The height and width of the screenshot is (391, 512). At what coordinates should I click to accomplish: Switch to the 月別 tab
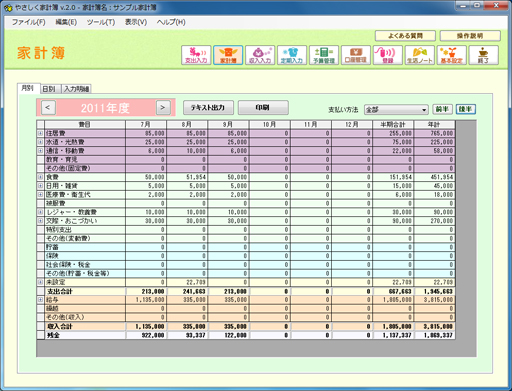[x=28, y=88]
